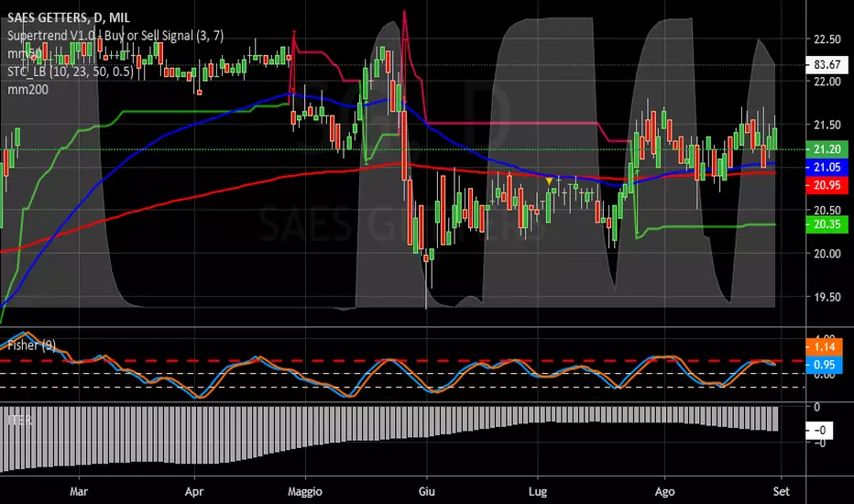Viewport: 854px width, 504px height.
Task: Click the Apr label on time axis
Action: (194, 491)
